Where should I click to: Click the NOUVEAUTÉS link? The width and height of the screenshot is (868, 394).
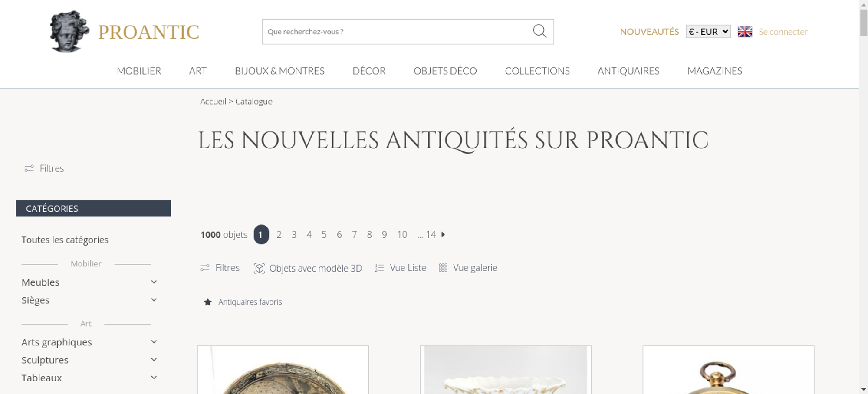pyautogui.click(x=649, y=32)
